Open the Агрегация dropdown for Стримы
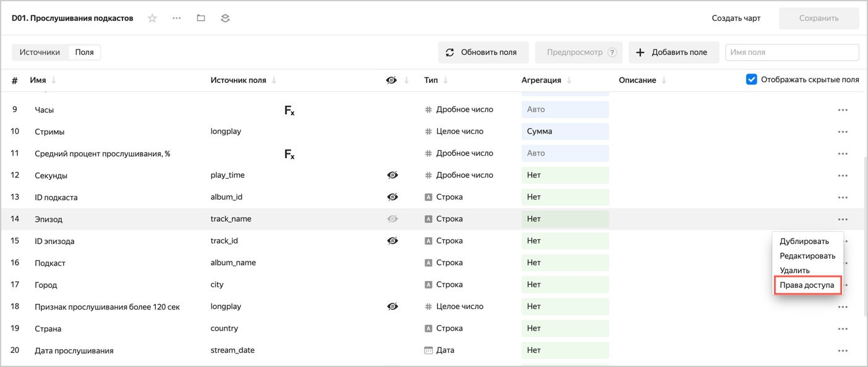Viewport: 868px width, 367px height. pyautogui.click(x=565, y=132)
